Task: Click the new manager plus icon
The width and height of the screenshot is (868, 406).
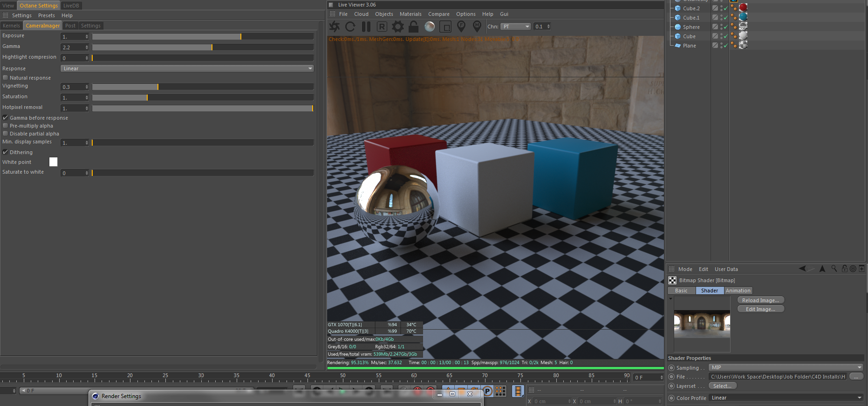Action: pos(862,269)
